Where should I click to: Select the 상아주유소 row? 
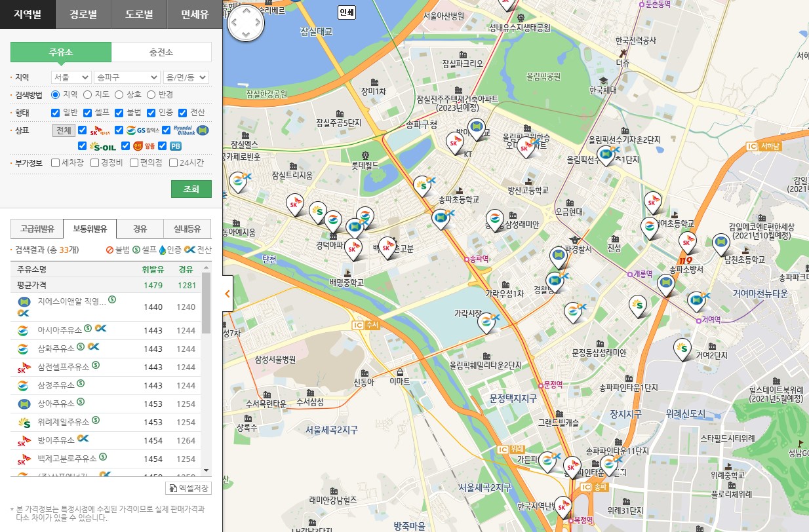click(106, 404)
